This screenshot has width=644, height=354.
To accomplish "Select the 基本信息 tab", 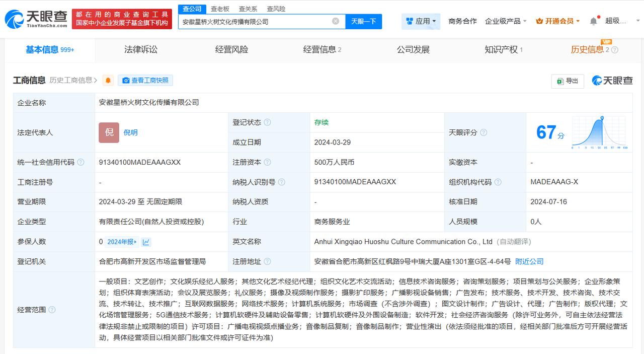I will pos(50,49).
